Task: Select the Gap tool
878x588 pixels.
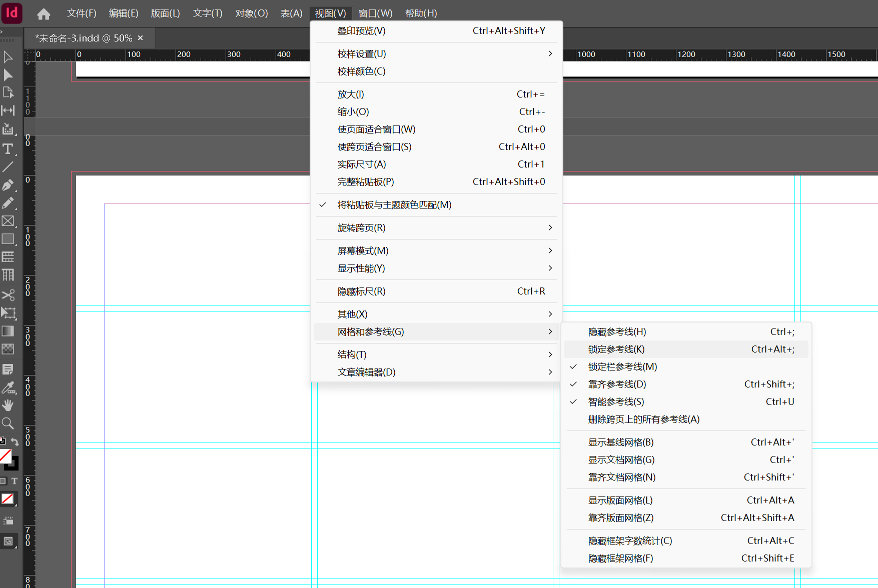Action: [8, 110]
